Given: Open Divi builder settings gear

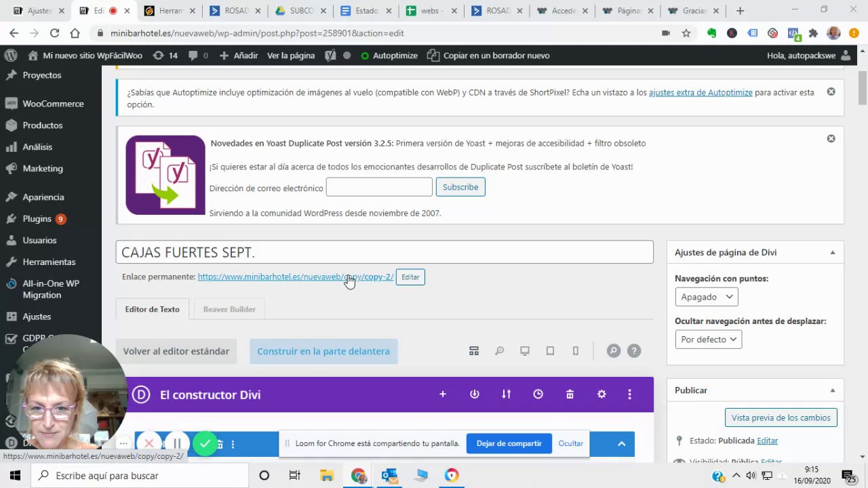Looking at the screenshot, I should pos(601,394).
